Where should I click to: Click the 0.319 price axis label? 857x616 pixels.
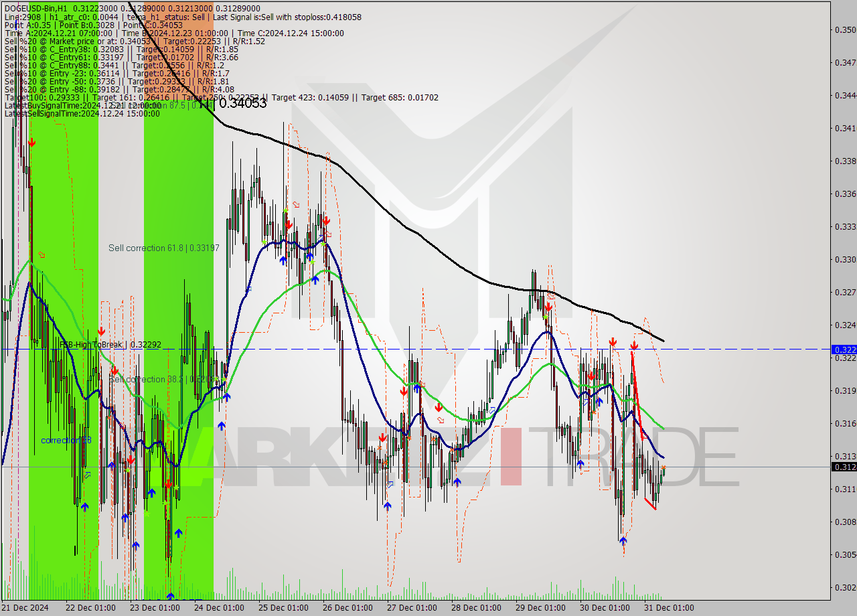[845, 390]
